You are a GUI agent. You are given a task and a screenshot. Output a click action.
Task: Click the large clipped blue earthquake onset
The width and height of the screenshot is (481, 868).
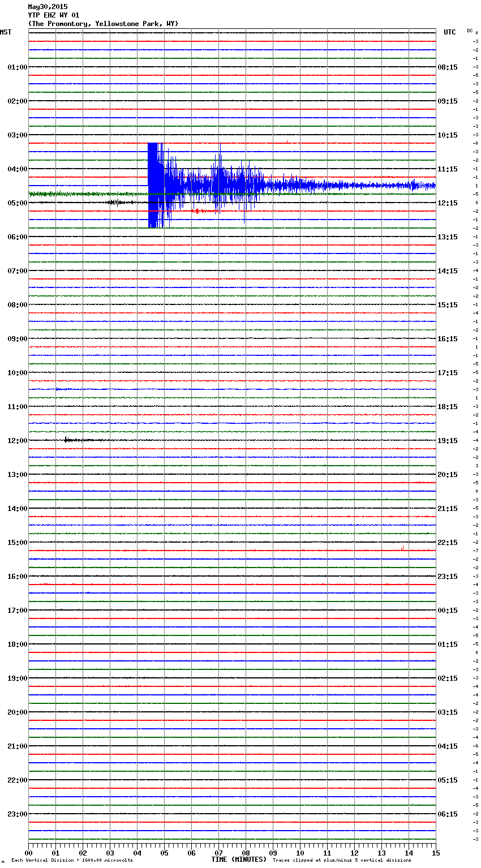click(156, 185)
